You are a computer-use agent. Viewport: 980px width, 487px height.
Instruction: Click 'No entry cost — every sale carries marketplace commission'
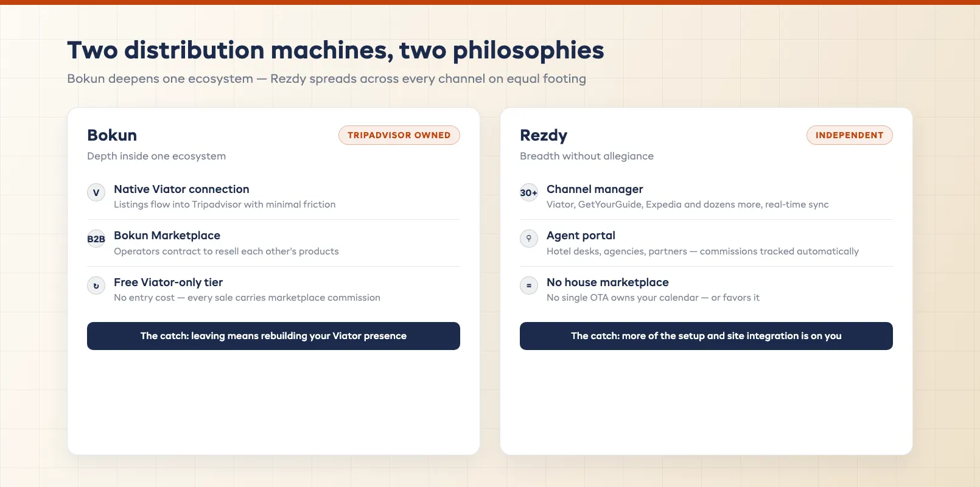click(x=247, y=298)
